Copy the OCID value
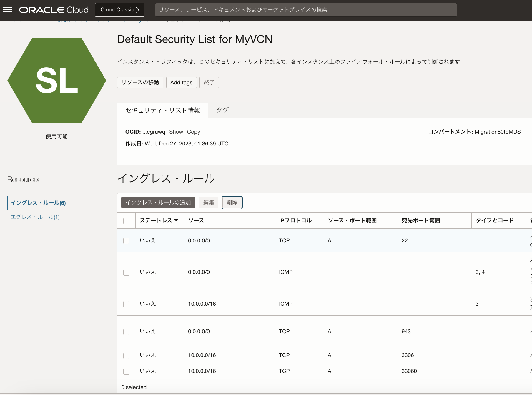This screenshot has width=532, height=395. coord(193,132)
